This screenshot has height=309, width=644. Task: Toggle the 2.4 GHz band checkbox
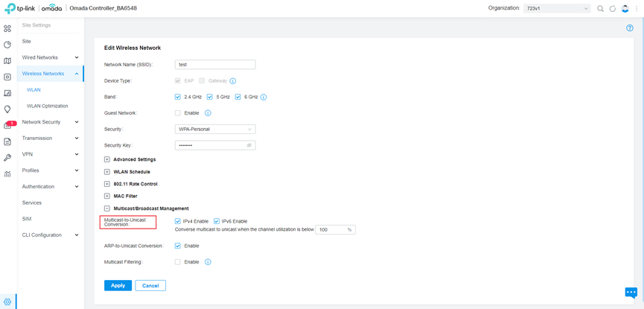[x=178, y=97]
